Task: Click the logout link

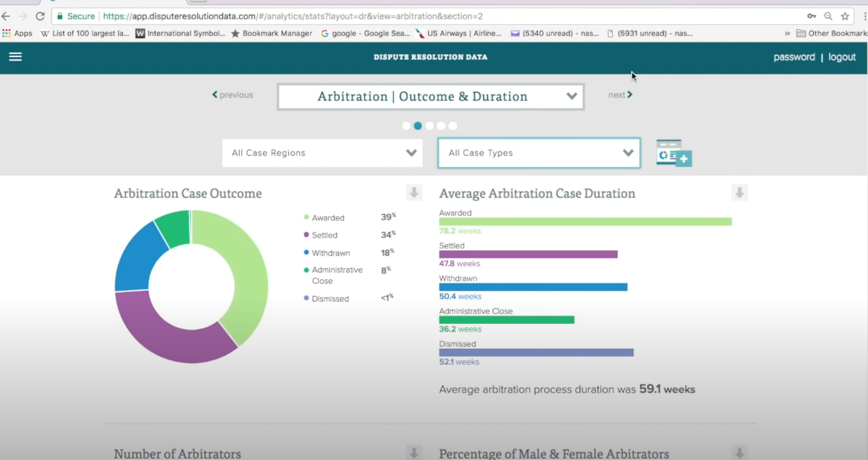Action: 842,57
